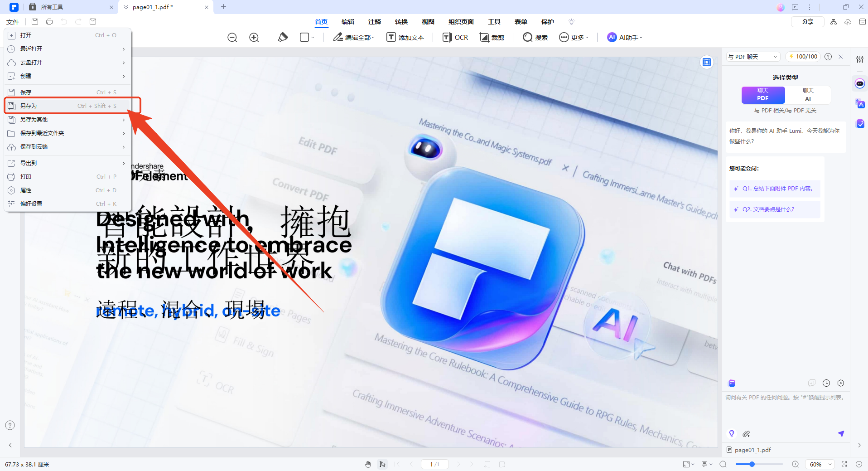Open the AI助手 assistant
The width and height of the screenshot is (868, 471).
pyautogui.click(x=624, y=37)
